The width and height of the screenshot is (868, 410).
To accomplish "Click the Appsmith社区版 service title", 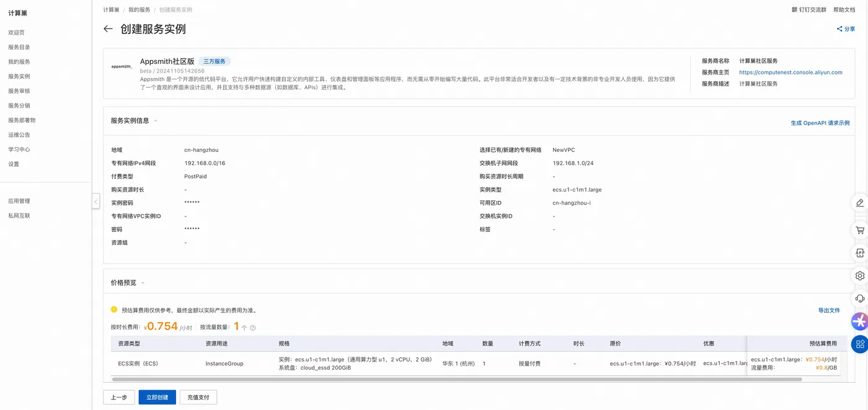I will pos(167,61).
